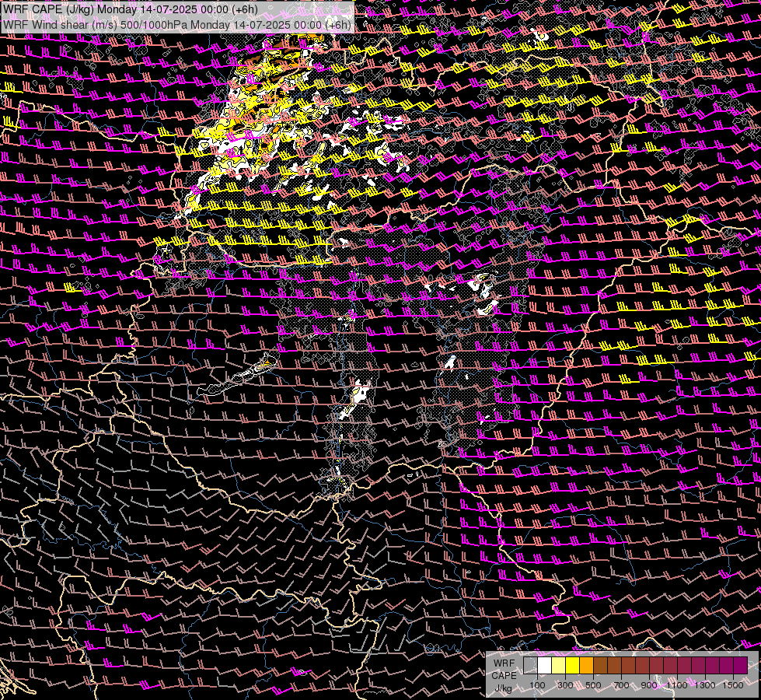Click the '1100' legend value label
761x700 pixels.
[676, 685]
